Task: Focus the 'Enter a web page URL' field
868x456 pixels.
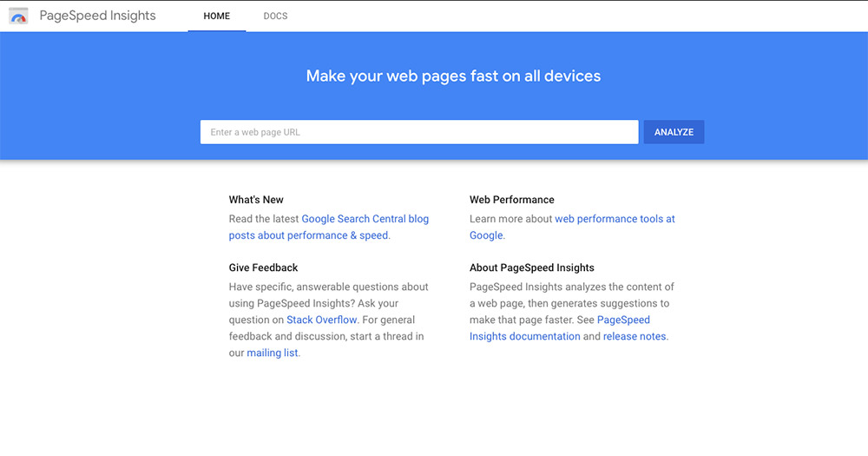Action: [419, 132]
